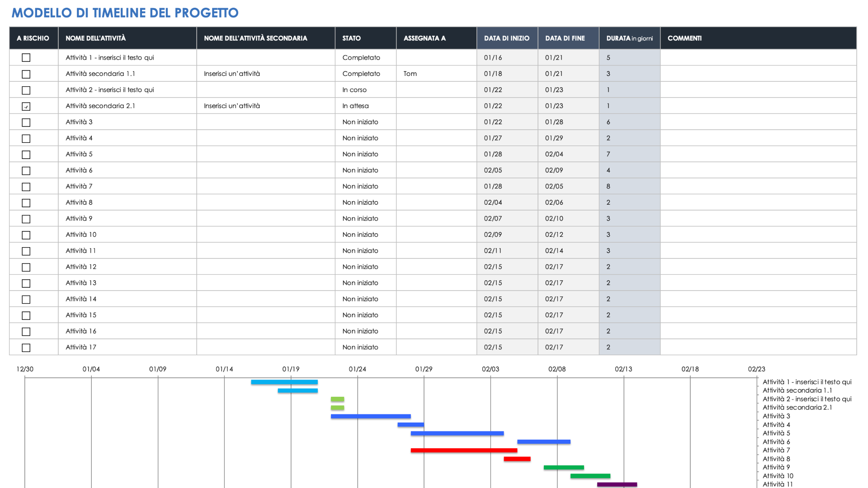Click the STATO column header
The width and height of the screenshot is (868, 488).
pos(366,38)
